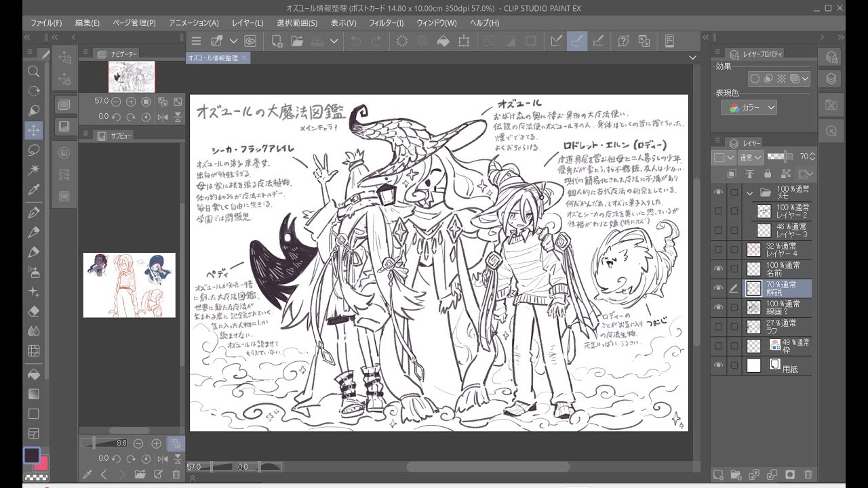868x488 pixels.
Task: Click the layer opacity slider
Action: [780, 157]
